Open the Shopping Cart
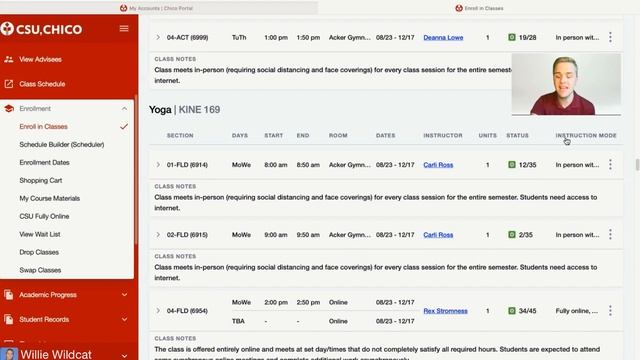 coord(40,180)
